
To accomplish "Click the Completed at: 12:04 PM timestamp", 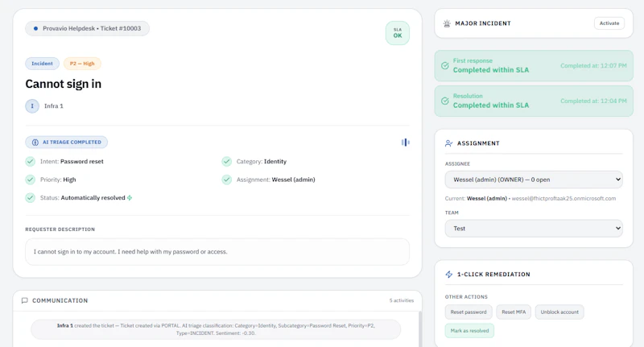I will tap(593, 101).
